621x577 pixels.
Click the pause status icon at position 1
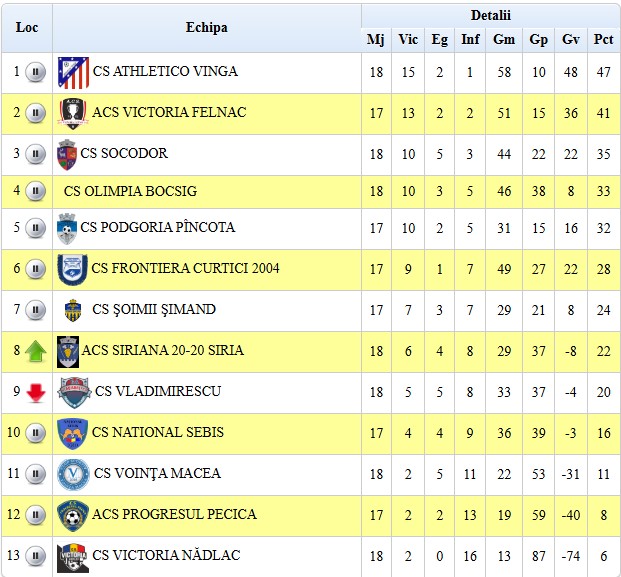pos(36,72)
